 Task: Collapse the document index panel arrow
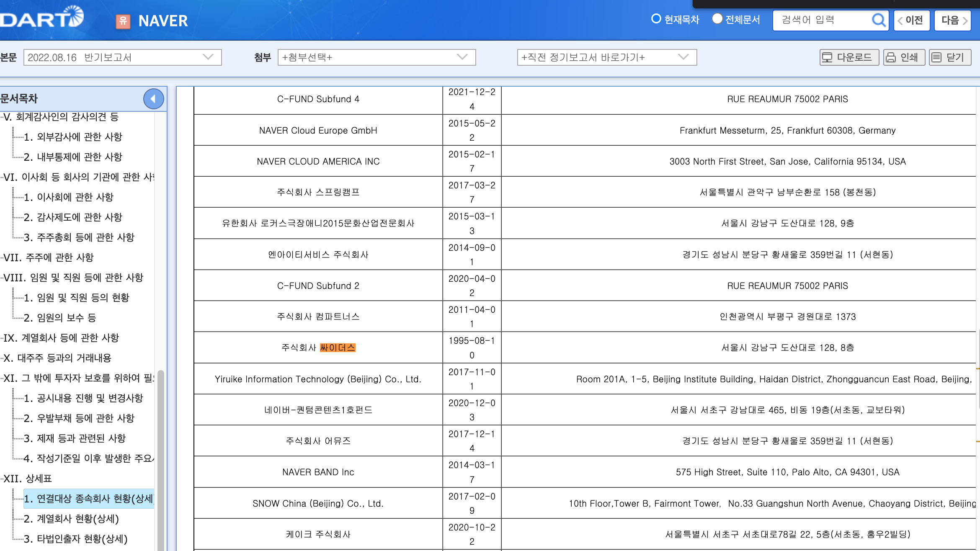[153, 99]
